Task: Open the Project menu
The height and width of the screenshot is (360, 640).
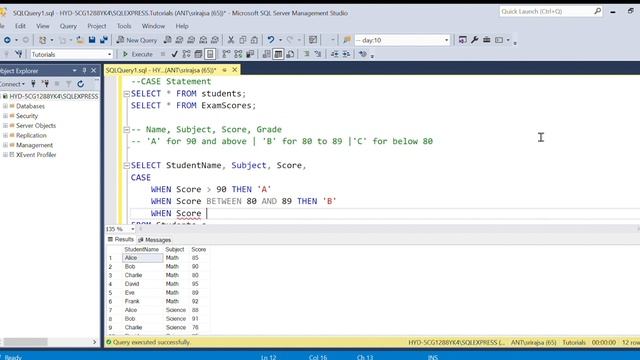Action: (97, 26)
